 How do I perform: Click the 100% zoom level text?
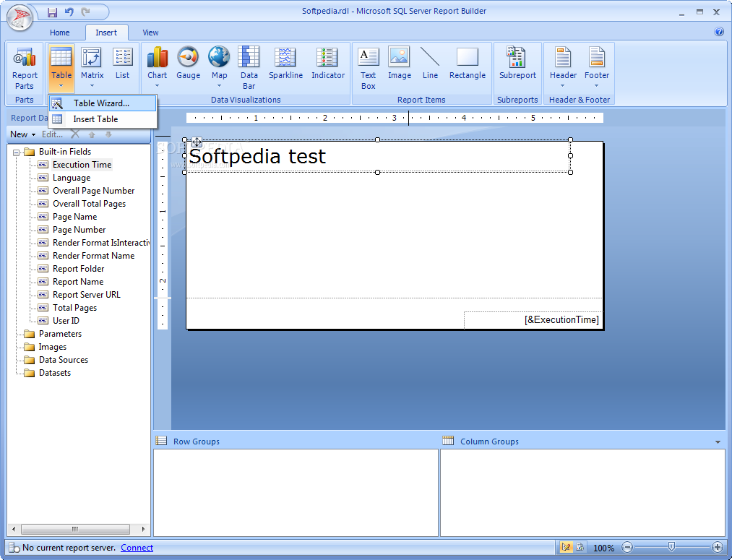(603, 548)
